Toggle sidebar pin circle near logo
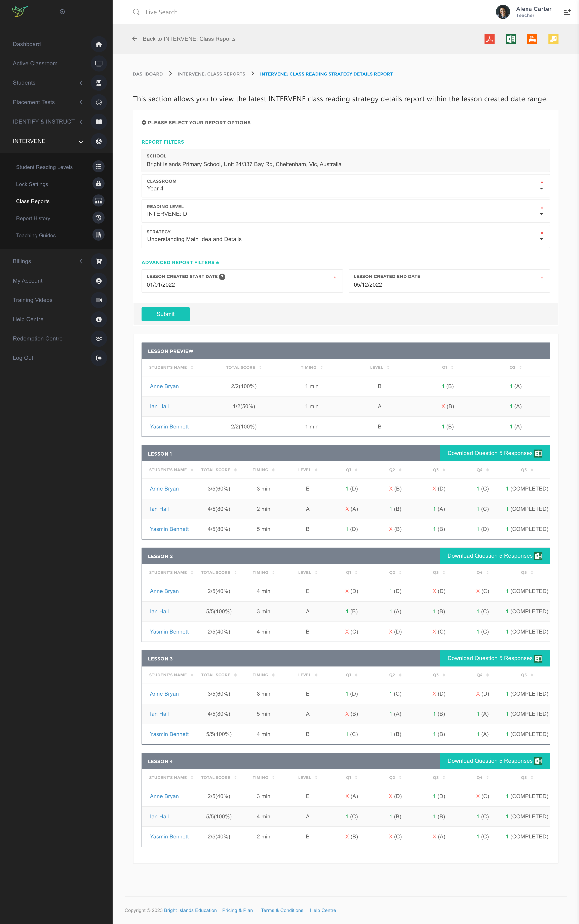Image resolution: width=579 pixels, height=924 pixels. tap(62, 12)
